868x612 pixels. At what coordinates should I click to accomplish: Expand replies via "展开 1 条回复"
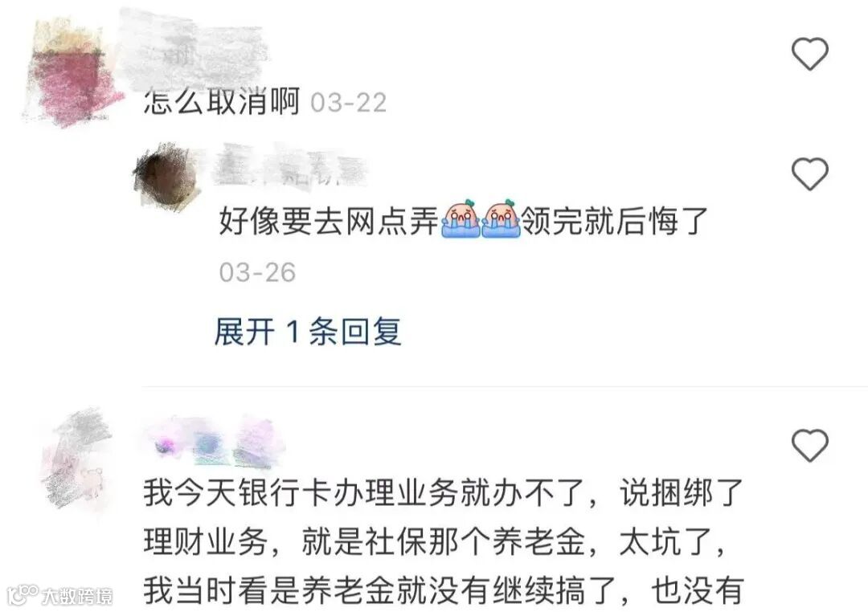point(308,332)
